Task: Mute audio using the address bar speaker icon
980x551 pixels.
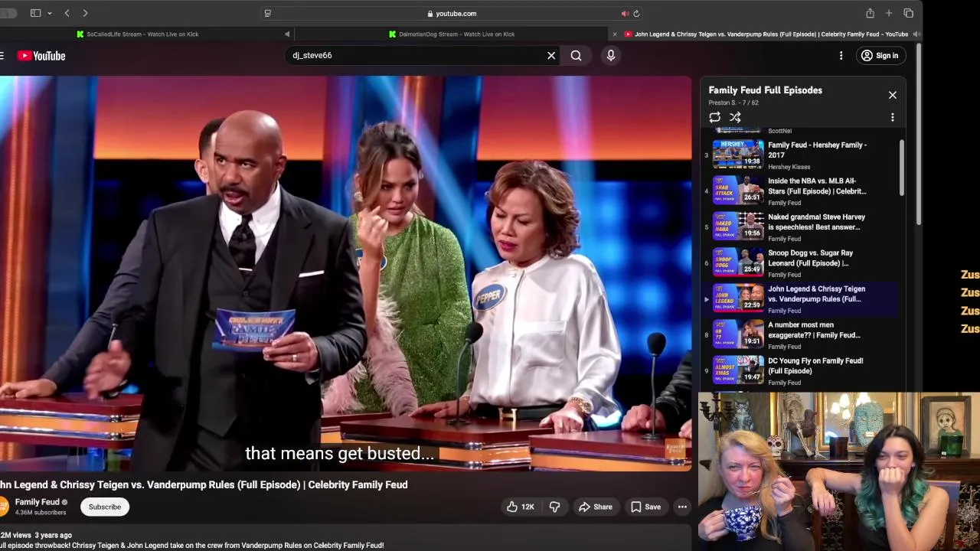Action: tap(625, 13)
